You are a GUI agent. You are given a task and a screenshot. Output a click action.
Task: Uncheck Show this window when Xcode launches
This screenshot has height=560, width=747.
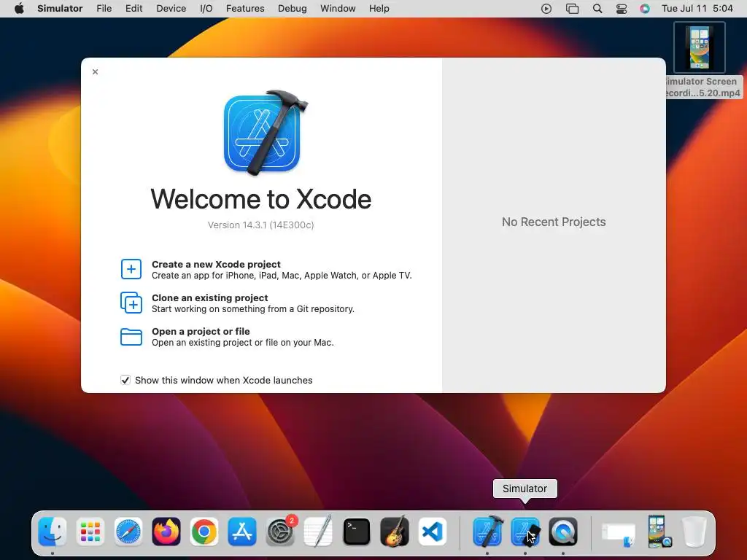pyautogui.click(x=125, y=380)
